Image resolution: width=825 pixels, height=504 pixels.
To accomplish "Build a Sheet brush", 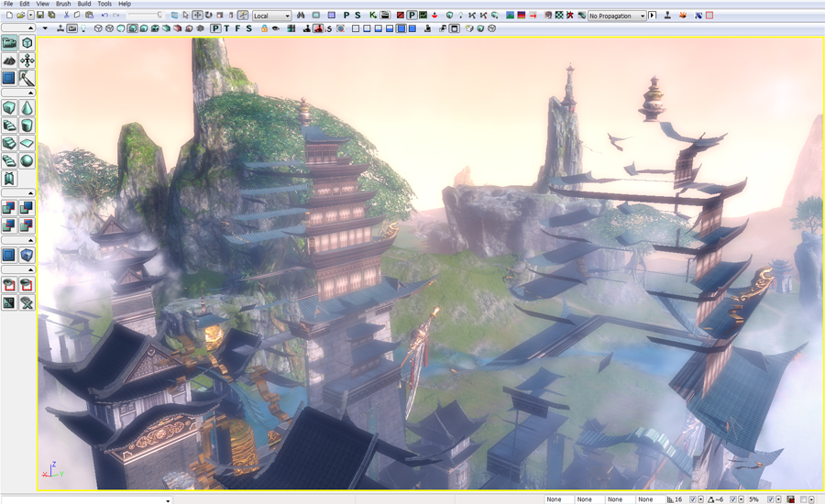I will tap(27, 143).
